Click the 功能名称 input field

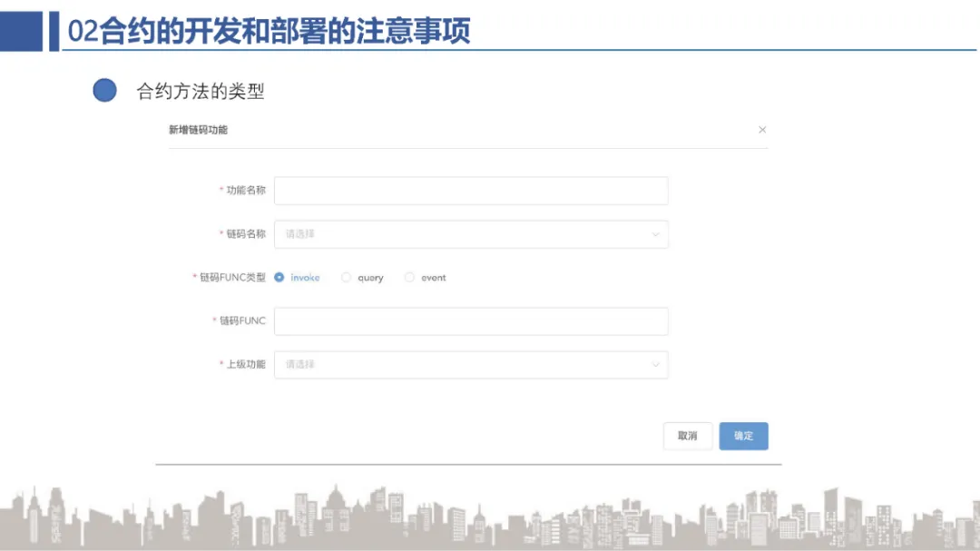[x=471, y=190]
